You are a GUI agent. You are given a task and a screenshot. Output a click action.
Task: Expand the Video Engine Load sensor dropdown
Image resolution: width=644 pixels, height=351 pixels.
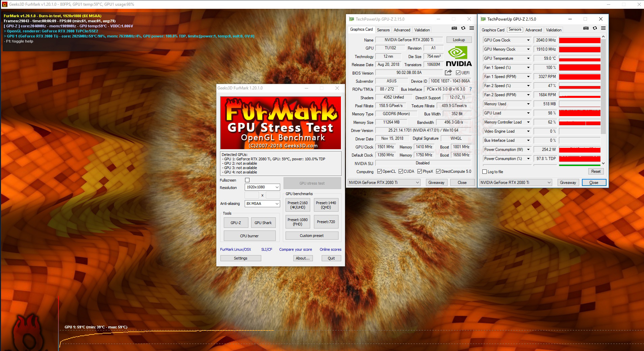tap(528, 131)
